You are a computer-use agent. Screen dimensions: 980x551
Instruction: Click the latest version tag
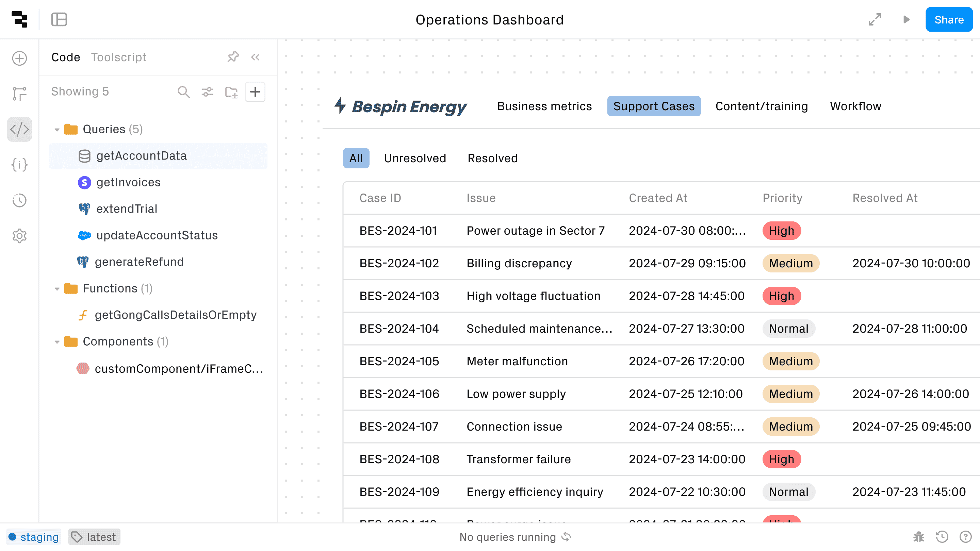pos(94,537)
